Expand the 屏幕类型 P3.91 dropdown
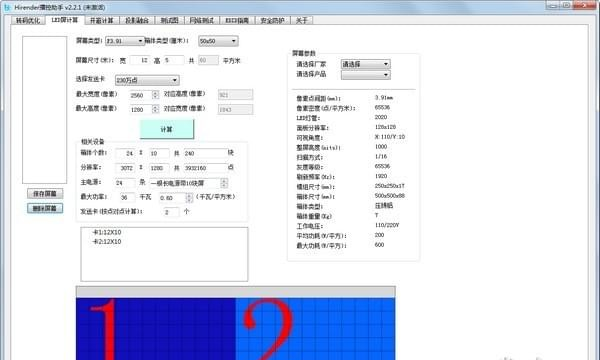This screenshot has width=600, height=360. coord(125,41)
